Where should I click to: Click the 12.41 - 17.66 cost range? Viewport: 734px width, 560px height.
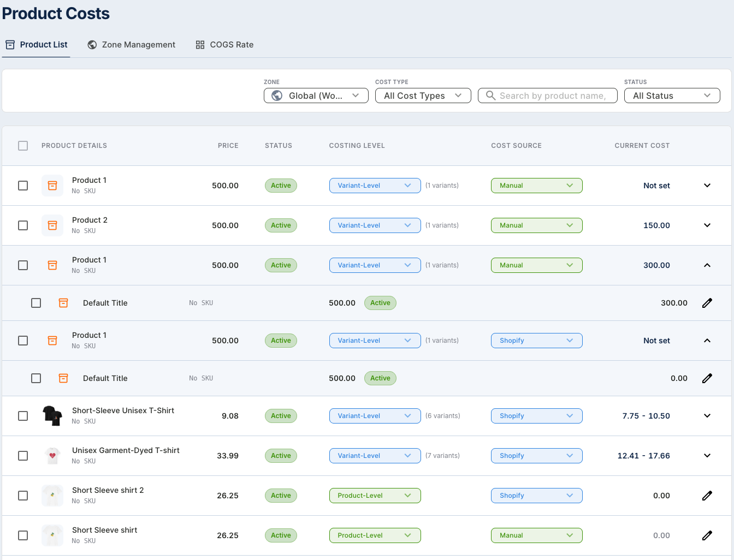click(x=643, y=456)
